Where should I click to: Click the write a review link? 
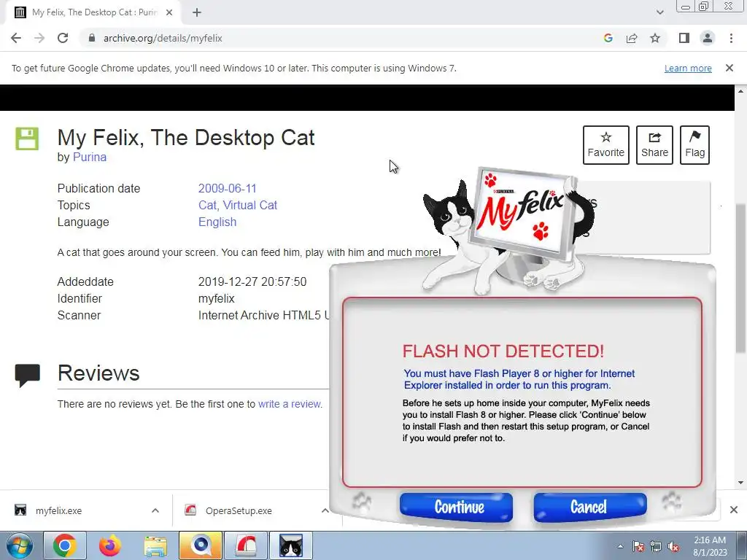[289, 404]
